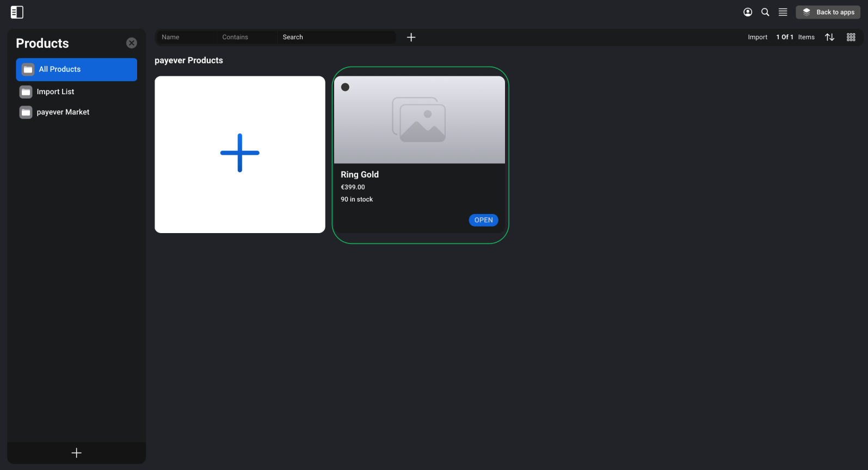Open the payever Market folder
The height and width of the screenshot is (470, 868).
(x=76, y=112)
